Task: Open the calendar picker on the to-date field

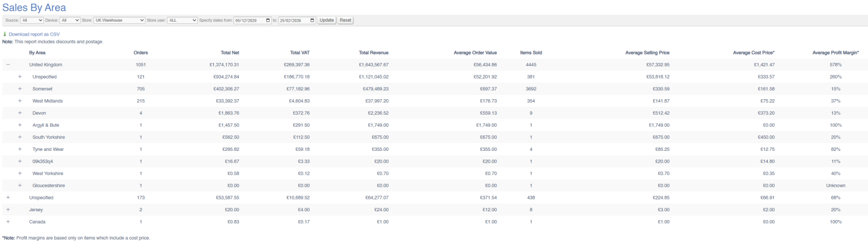Action: (x=312, y=20)
